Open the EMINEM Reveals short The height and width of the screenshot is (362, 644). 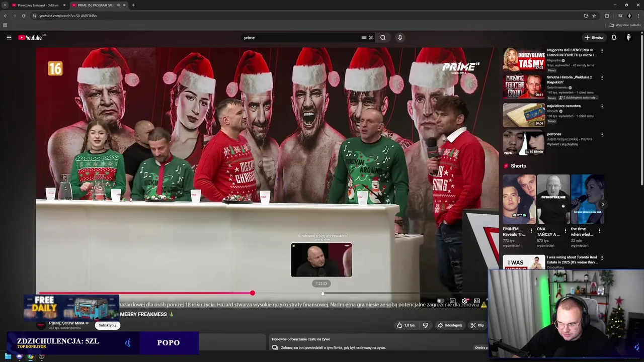click(519, 199)
